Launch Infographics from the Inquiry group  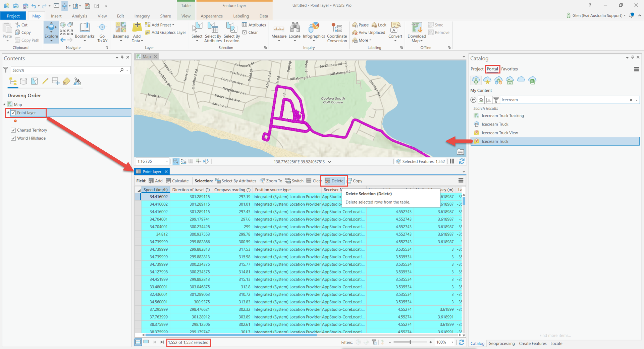pos(314,30)
